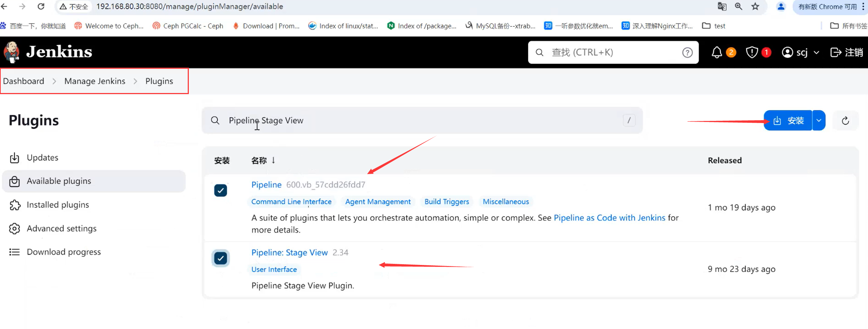Open Installed plugins in sidebar
This screenshot has width=868, height=329.
click(x=94, y=205)
